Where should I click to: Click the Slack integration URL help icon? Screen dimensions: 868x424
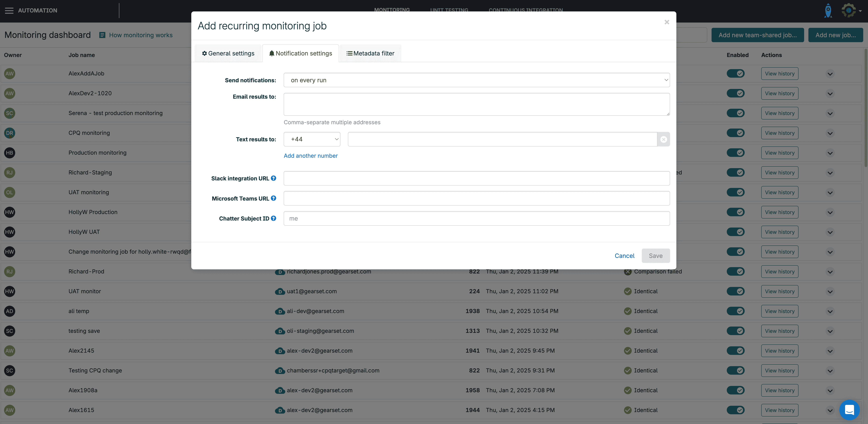tap(274, 178)
